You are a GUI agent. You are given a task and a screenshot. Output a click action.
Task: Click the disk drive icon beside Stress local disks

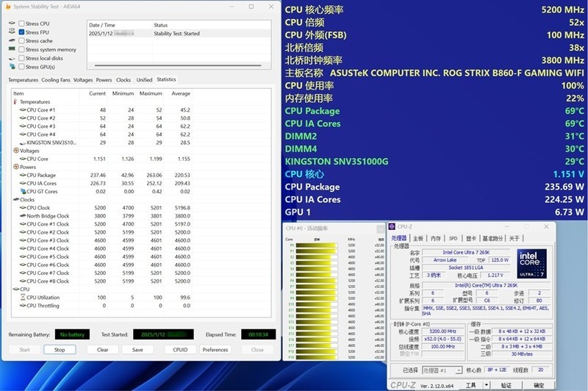pos(12,59)
